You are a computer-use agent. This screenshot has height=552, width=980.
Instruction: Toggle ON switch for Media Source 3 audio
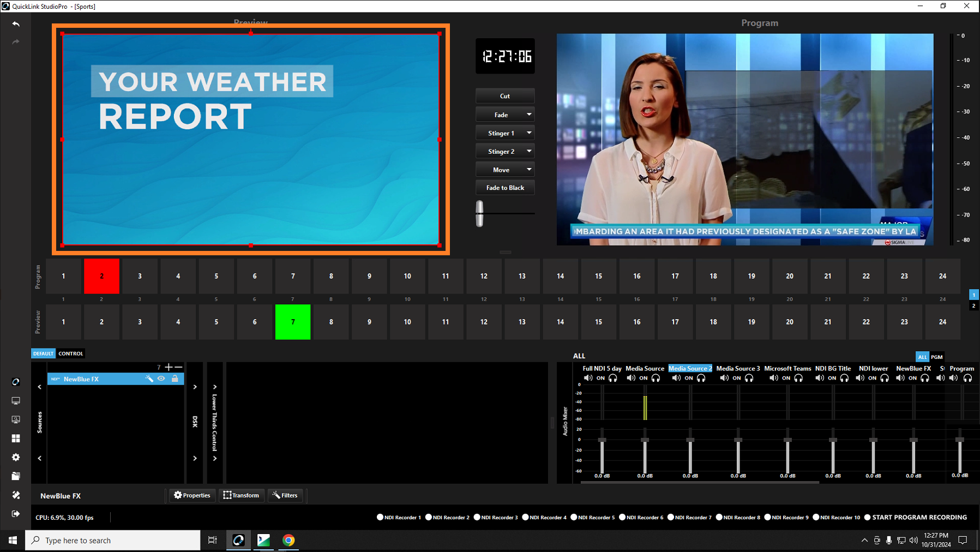point(737,378)
